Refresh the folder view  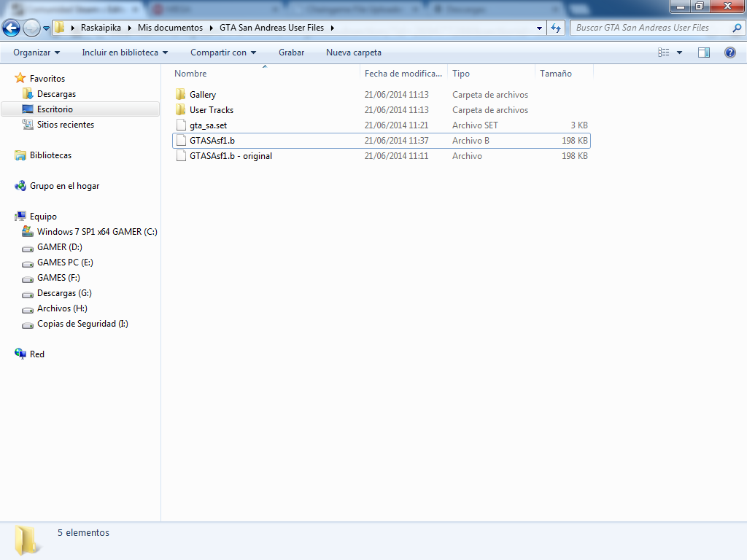[x=555, y=28]
